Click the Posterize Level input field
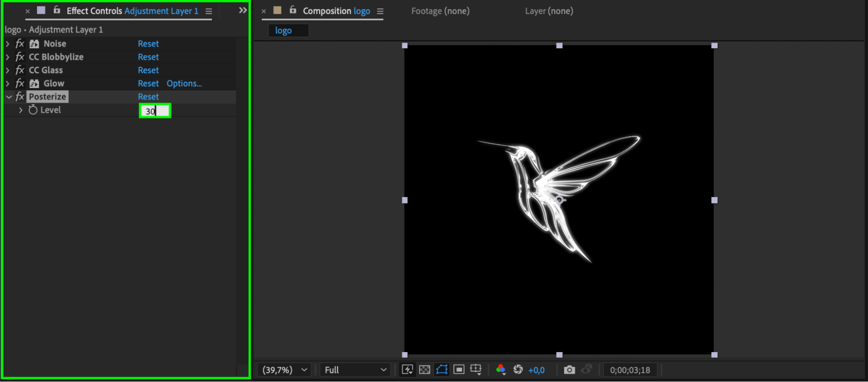The image size is (868, 382). pos(155,111)
